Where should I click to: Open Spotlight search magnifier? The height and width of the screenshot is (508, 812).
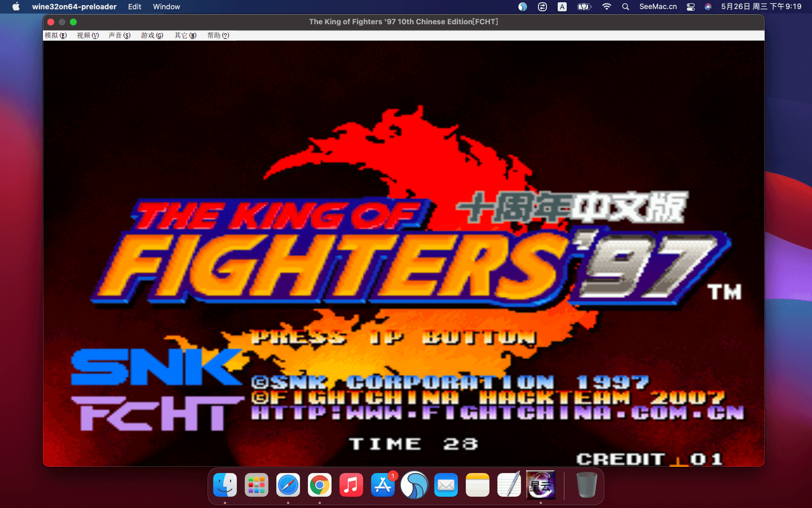(x=625, y=7)
